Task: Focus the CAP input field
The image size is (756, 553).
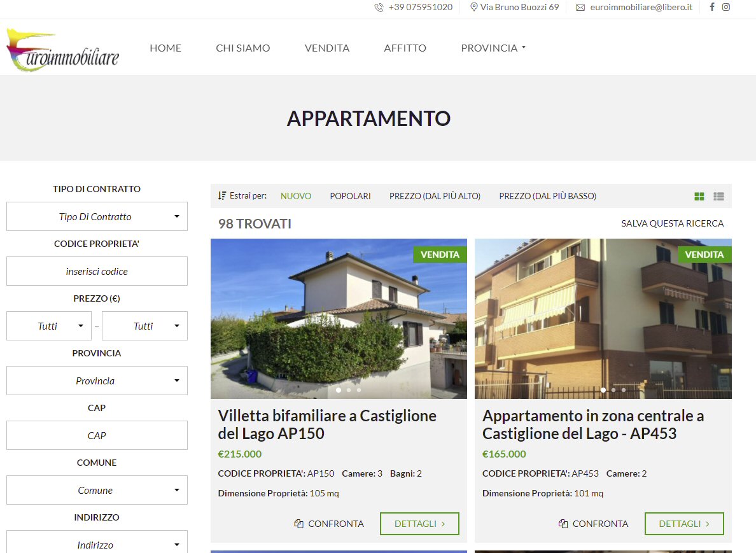Action: [x=97, y=435]
